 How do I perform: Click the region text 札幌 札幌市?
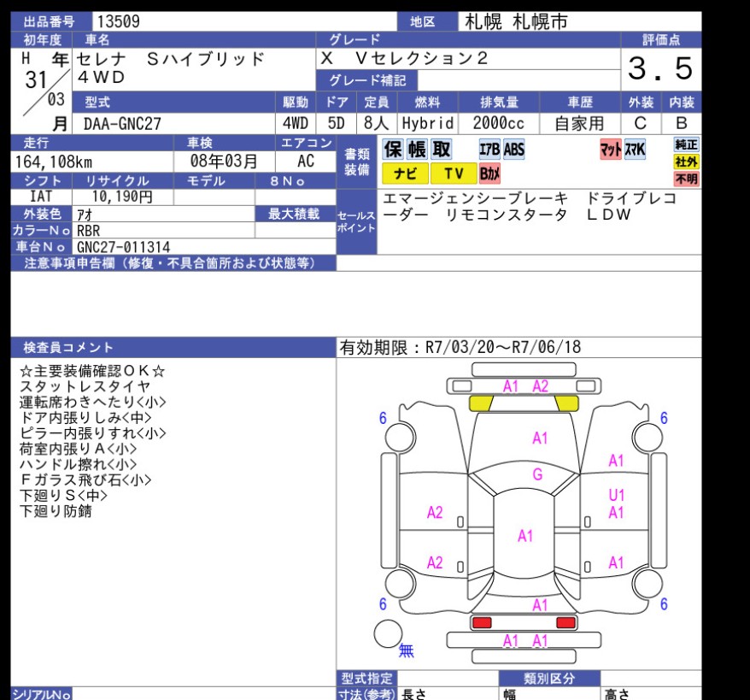click(x=516, y=21)
